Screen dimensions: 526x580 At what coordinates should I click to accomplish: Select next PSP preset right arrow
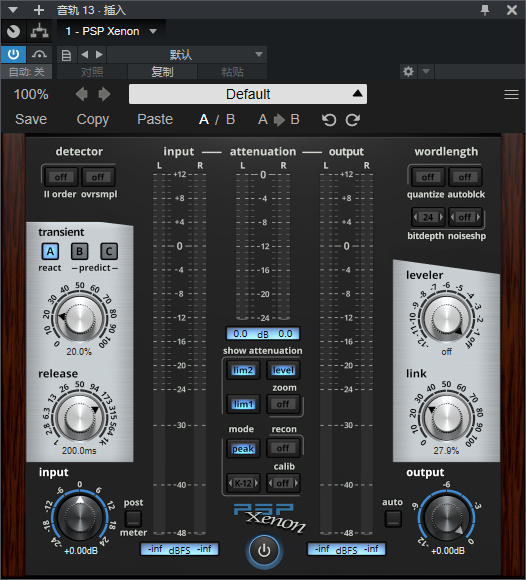click(104, 94)
